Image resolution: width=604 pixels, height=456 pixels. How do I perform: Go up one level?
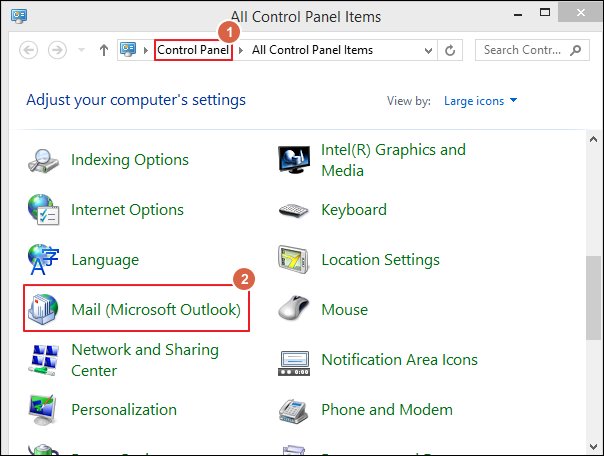tap(104, 50)
